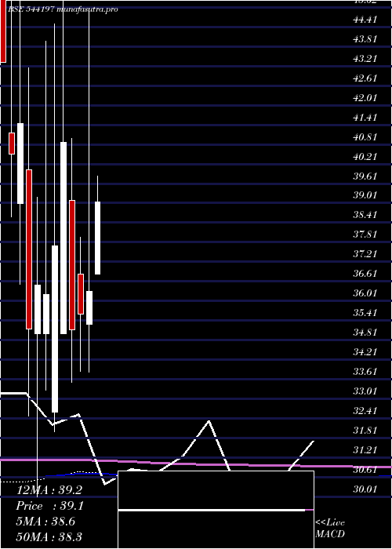Click the 50MA : 38.3 label
The height and width of the screenshot is (549, 392).
49,536
